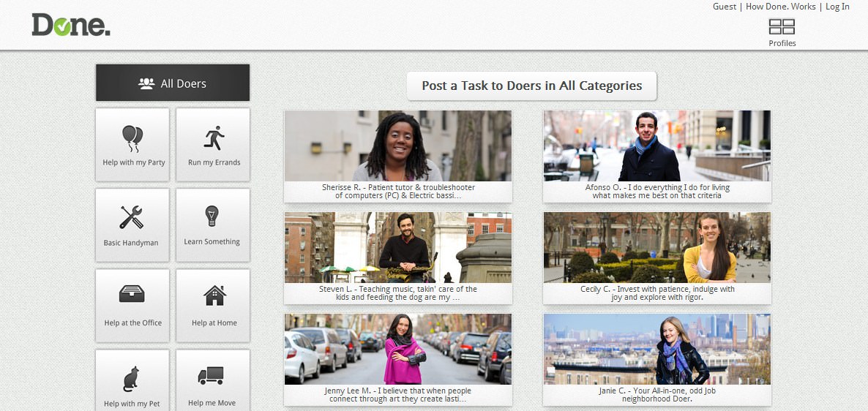The image size is (868, 411).
Task: Open How Done. Works link
Action: pos(780,7)
